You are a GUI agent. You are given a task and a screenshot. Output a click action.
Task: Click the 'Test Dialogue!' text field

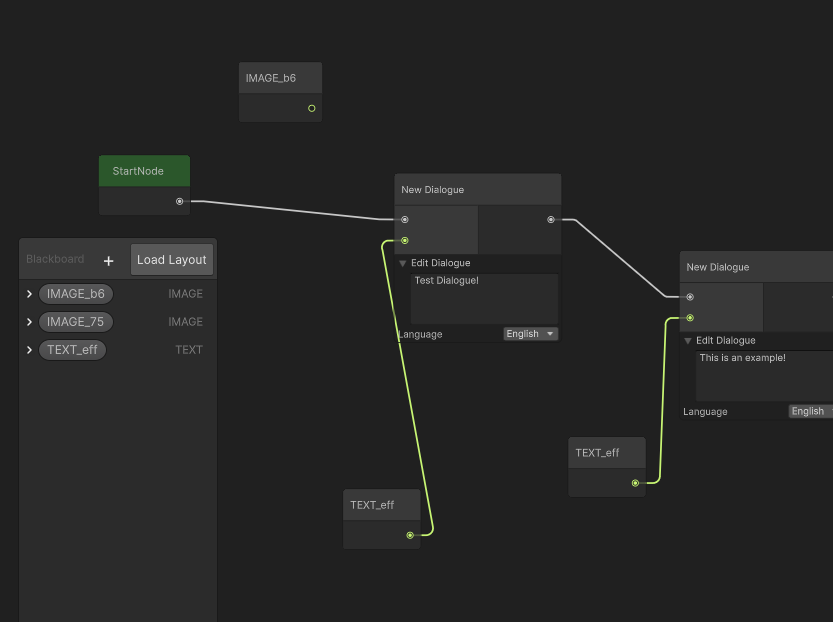(x=484, y=299)
